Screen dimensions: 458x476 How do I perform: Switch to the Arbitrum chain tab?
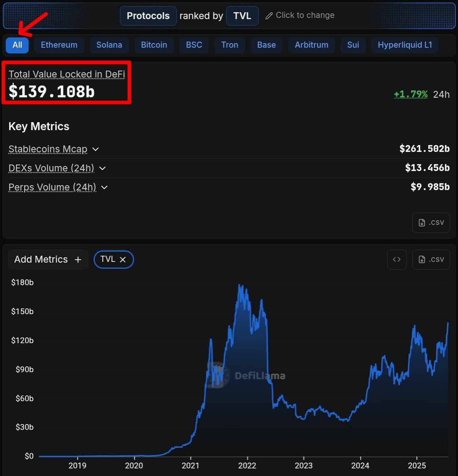pyautogui.click(x=311, y=45)
